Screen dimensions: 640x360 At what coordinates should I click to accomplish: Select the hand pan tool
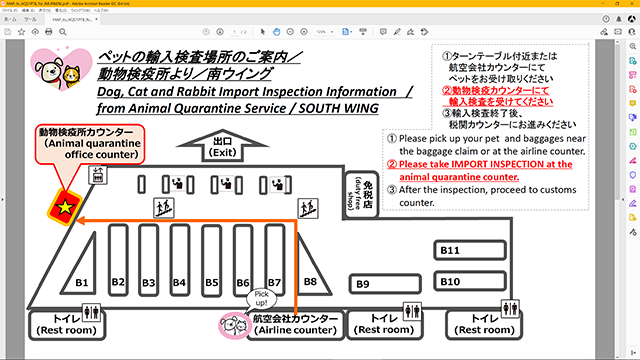[276, 32]
